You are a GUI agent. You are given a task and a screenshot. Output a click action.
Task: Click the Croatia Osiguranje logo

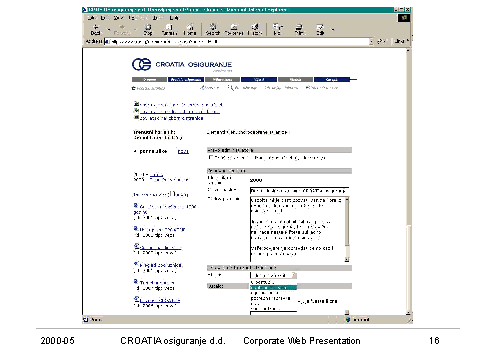(182, 64)
